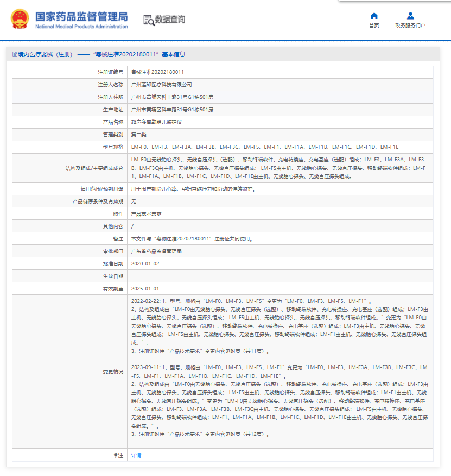Click attachment value 产品技术要求
451x476 pixels.
[147, 214]
